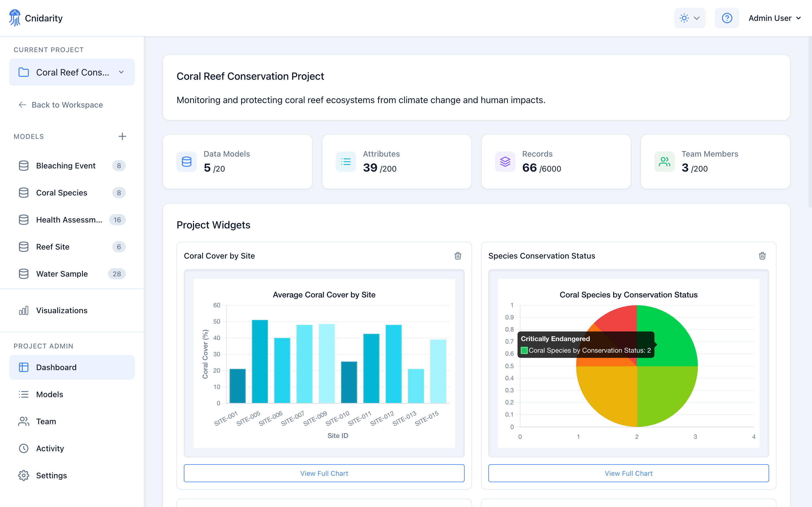
Task: Click the Cnidarity jellyfish logo
Action: (x=15, y=18)
